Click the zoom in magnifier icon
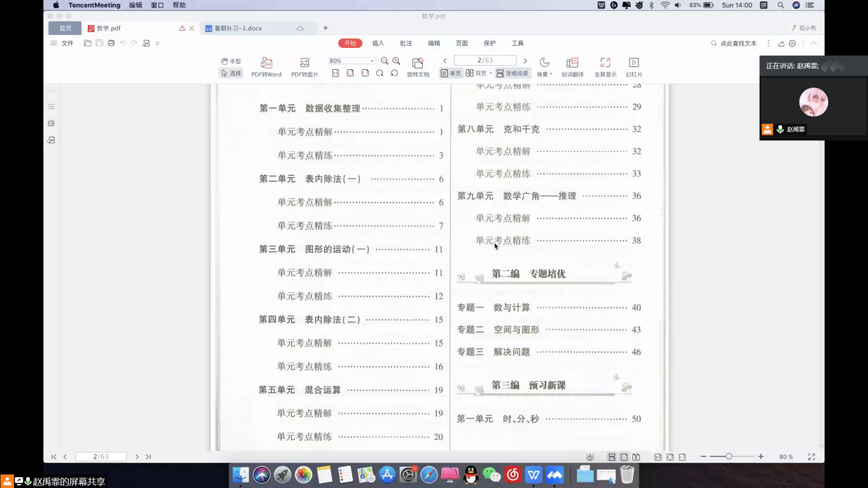The image size is (868, 488). tap(396, 61)
